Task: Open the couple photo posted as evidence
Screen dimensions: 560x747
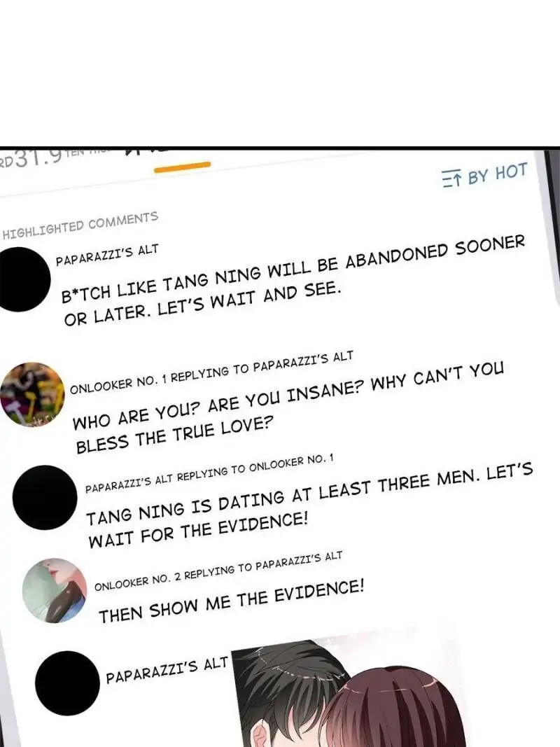Action: pyautogui.click(x=348, y=691)
